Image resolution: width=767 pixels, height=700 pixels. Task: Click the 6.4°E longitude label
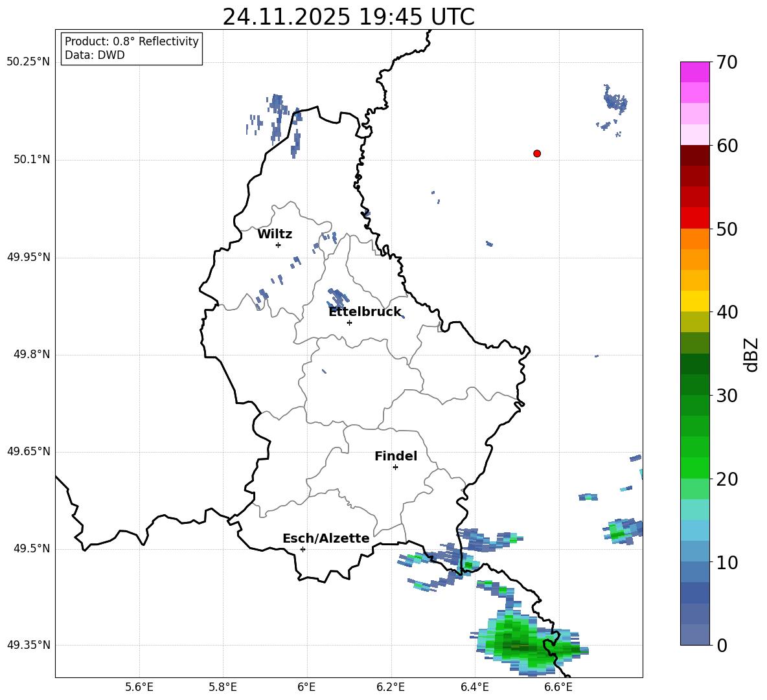(474, 687)
